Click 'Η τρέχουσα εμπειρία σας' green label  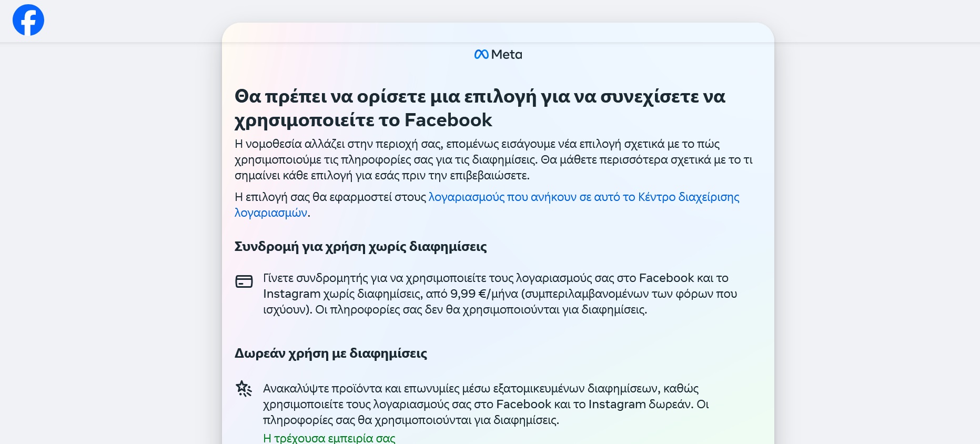(x=329, y=438)
